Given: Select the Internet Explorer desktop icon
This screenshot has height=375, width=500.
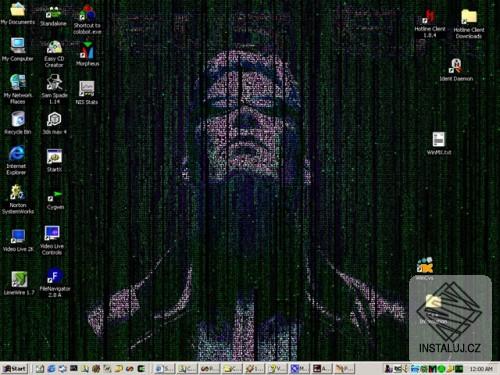Looking at the screenshot, I should click(x=16, y=161).
